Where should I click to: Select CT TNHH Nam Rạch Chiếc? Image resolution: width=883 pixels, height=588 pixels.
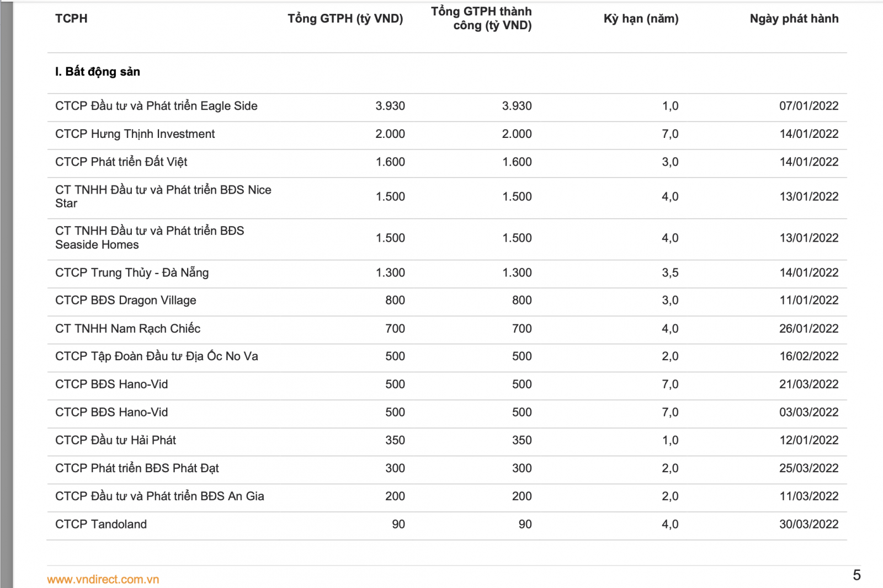coord(127,329)
